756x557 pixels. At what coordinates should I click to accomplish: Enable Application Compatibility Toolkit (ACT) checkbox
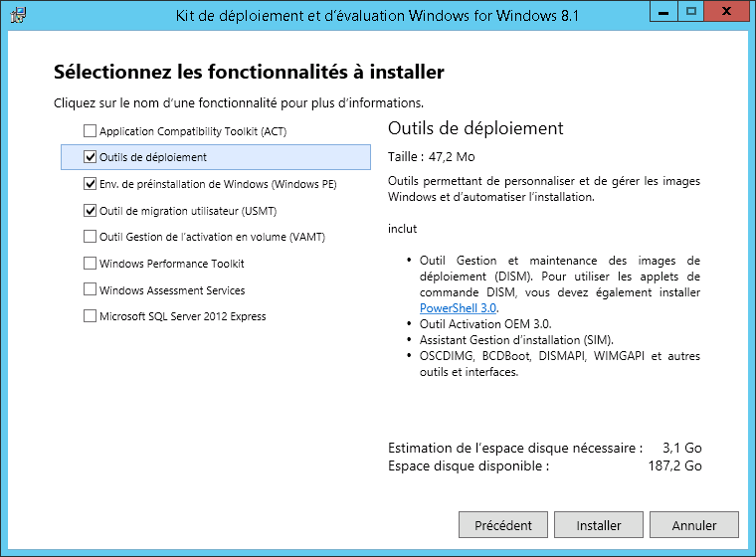[91, 131]
